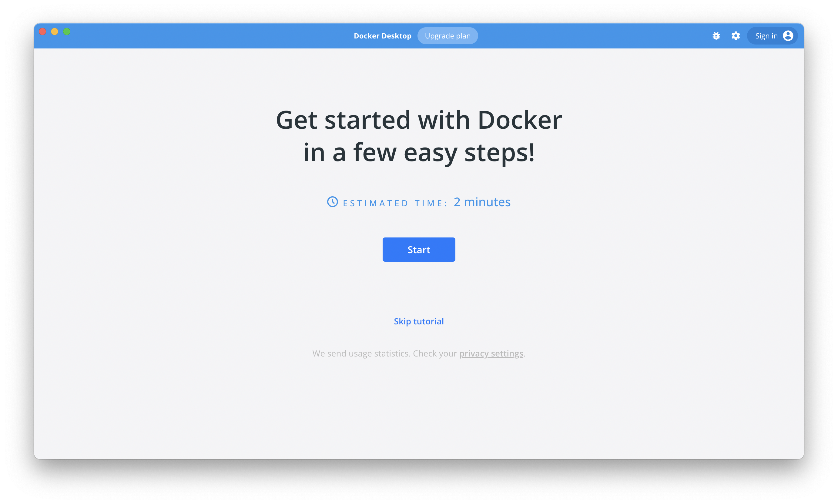The height and width of the screenshot is (504, 838).
Task: Select the '2 minutes' time value
Action: tap(482, 202)
